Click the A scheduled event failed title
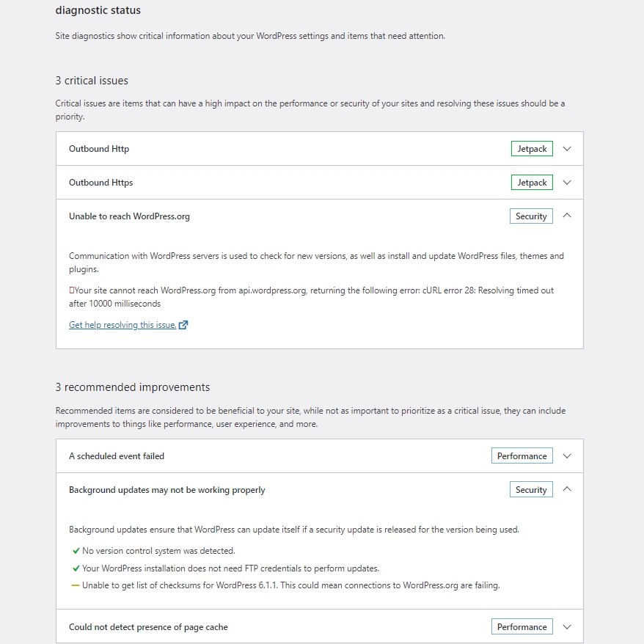 [x=117, y=456]
